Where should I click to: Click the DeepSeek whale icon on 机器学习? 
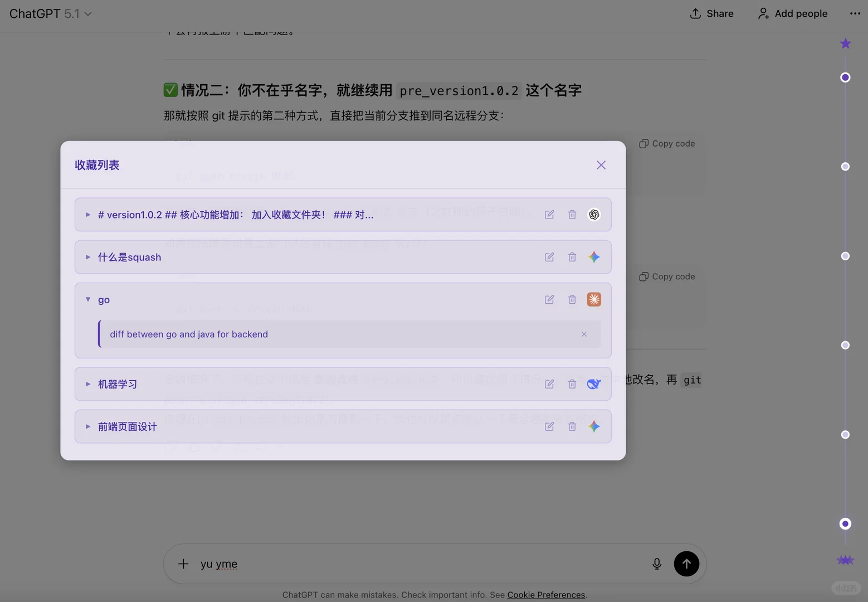(x=594, y=384)
